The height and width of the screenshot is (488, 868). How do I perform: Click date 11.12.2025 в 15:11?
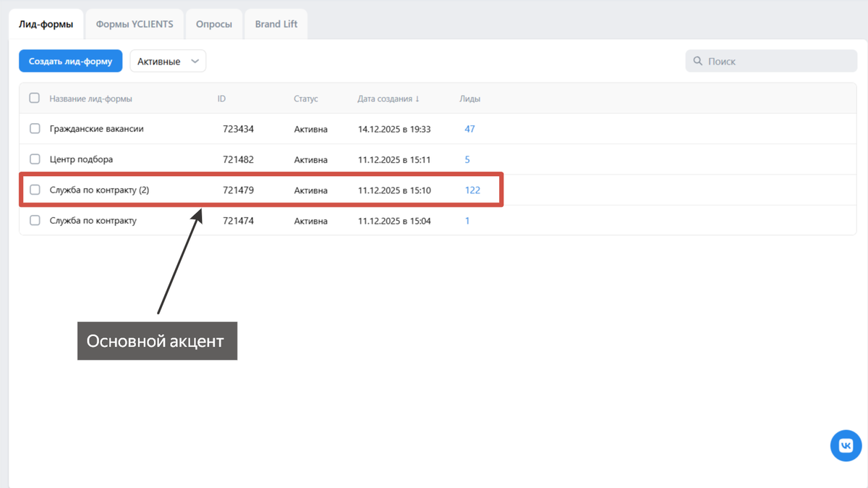pos(394,159)
